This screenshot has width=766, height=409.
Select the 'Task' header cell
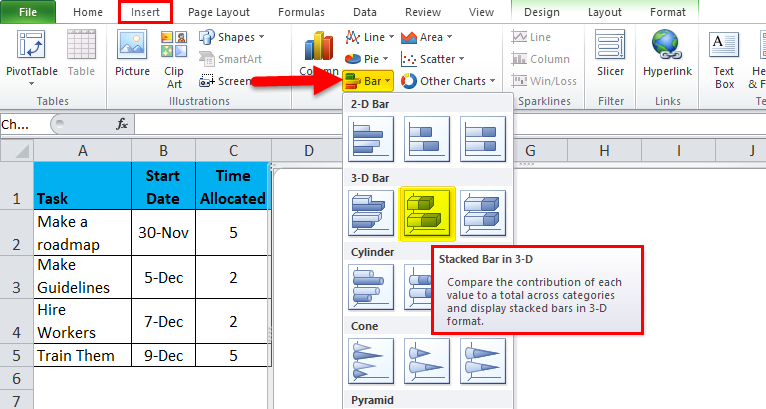83,186
